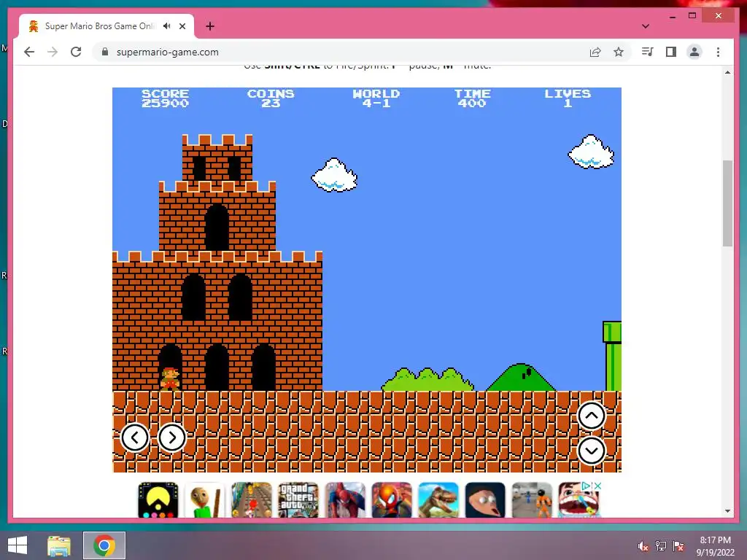
Task: Open the dentist game thumbnail
Action: (x=578, y=500)
